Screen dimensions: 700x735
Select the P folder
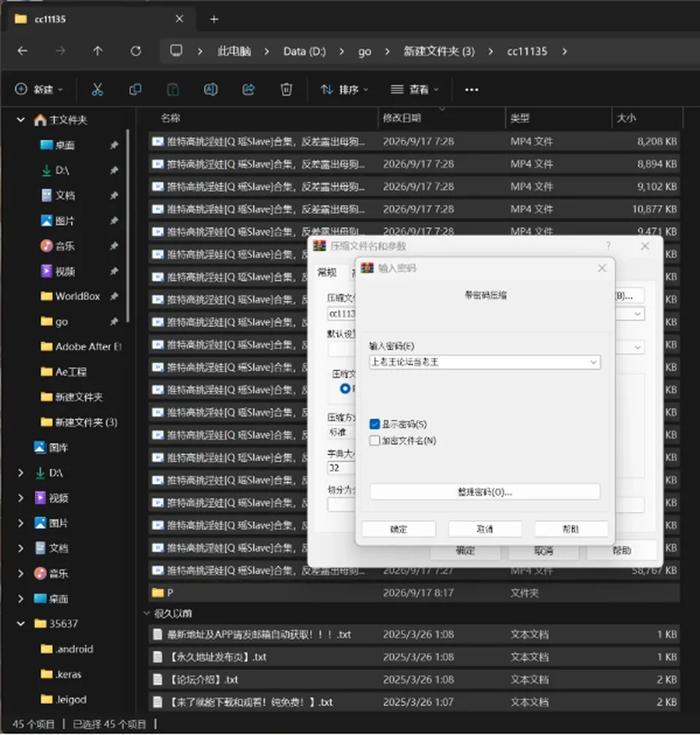414,593
